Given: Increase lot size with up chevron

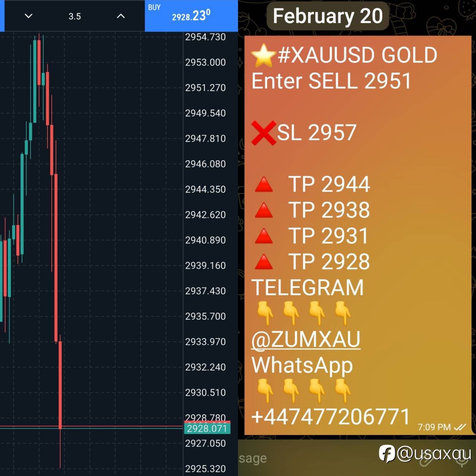Looking at the screenshot, I should tap(121, 16).
